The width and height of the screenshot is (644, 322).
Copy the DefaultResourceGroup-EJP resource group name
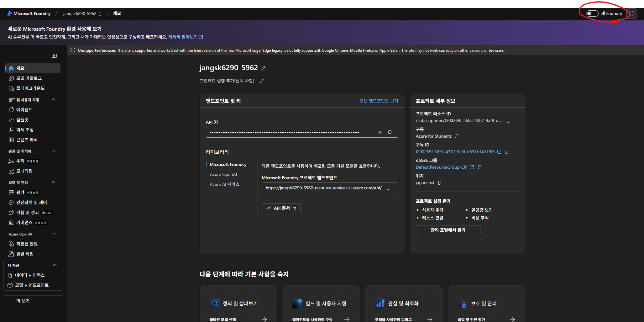tap(479, 167)
